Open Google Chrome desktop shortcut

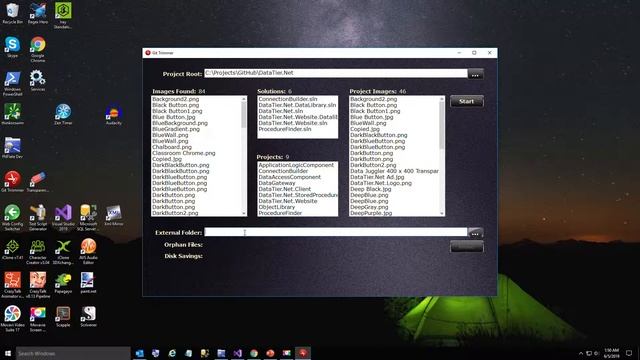coord(38,49)
